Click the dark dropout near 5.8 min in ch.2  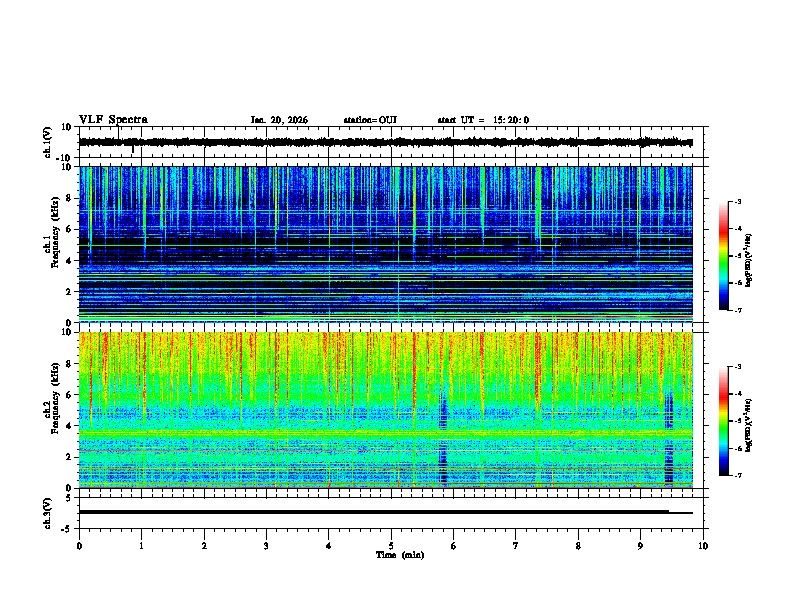click(443, 437)
